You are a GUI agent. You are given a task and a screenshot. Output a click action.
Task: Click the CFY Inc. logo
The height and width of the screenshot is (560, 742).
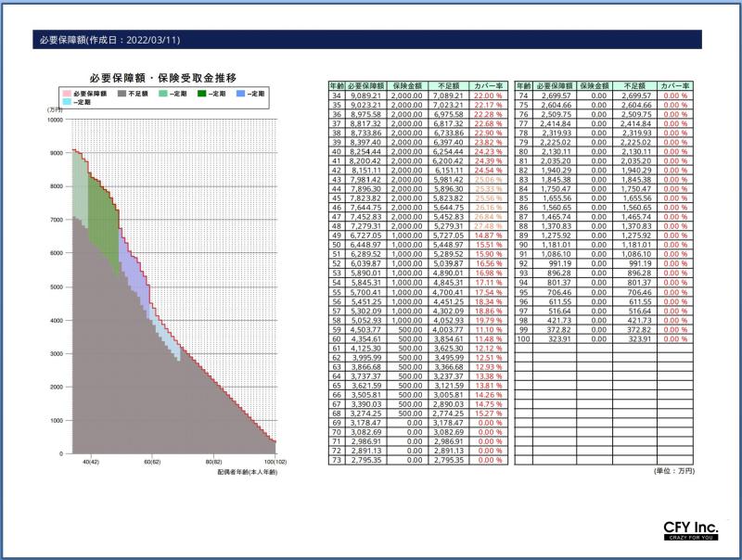(x=690, y=531)
